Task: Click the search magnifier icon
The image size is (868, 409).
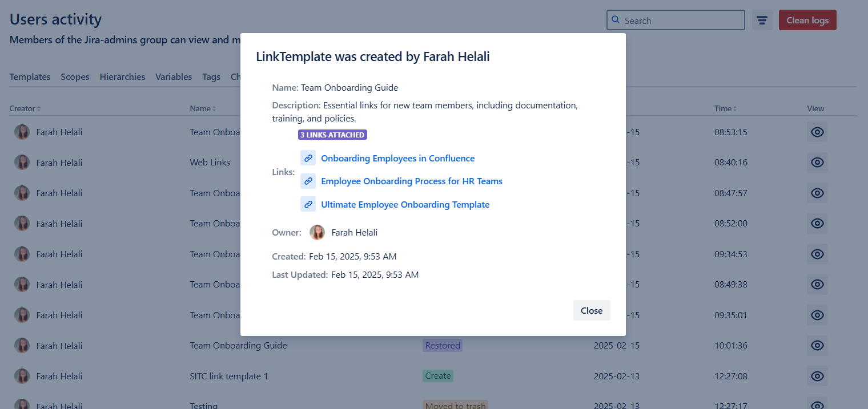Action: click(616, 20)
